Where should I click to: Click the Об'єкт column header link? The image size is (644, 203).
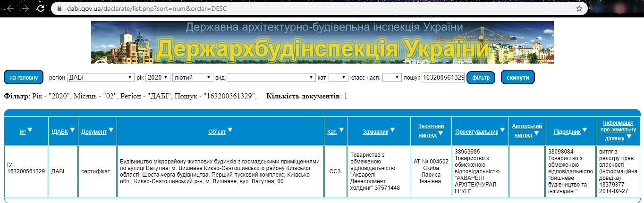pos(217,132)
